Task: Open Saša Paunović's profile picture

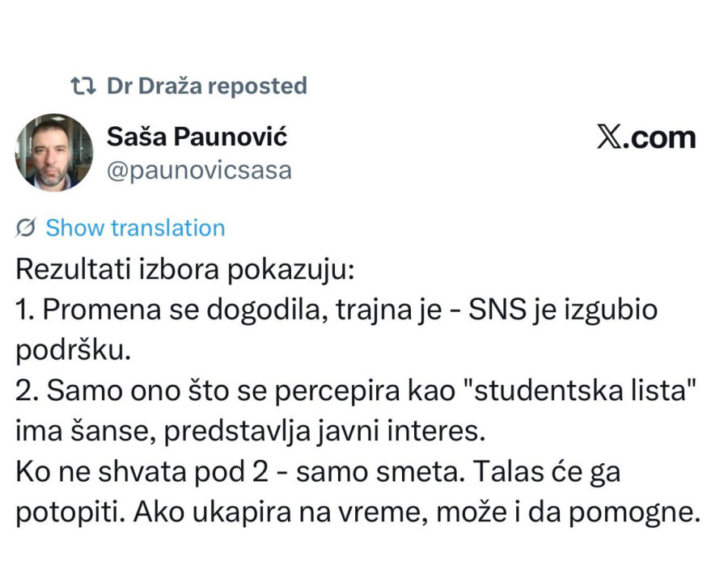Action: [x=53, y=152]
